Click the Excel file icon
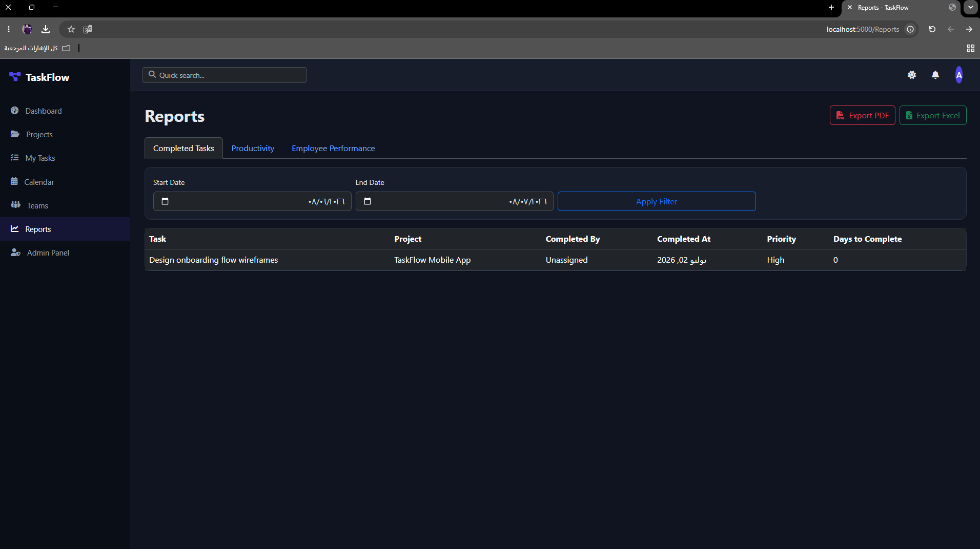 [x=909, y=116]
